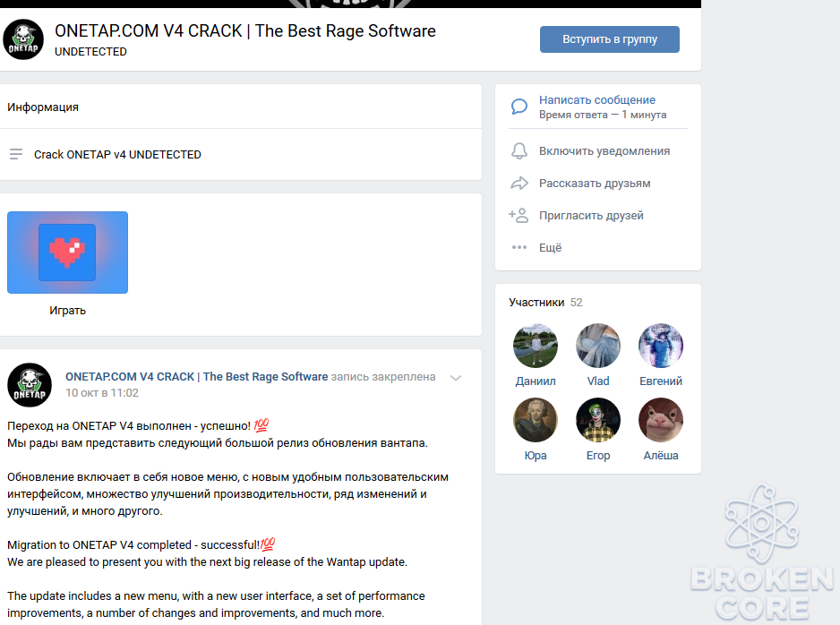840x625 pixels.
Task: Open Vlad's member avatar
Action: (598, 346)
